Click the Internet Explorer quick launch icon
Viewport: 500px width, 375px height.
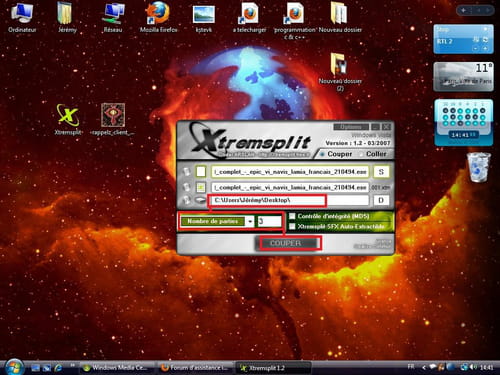click(58, 367)
